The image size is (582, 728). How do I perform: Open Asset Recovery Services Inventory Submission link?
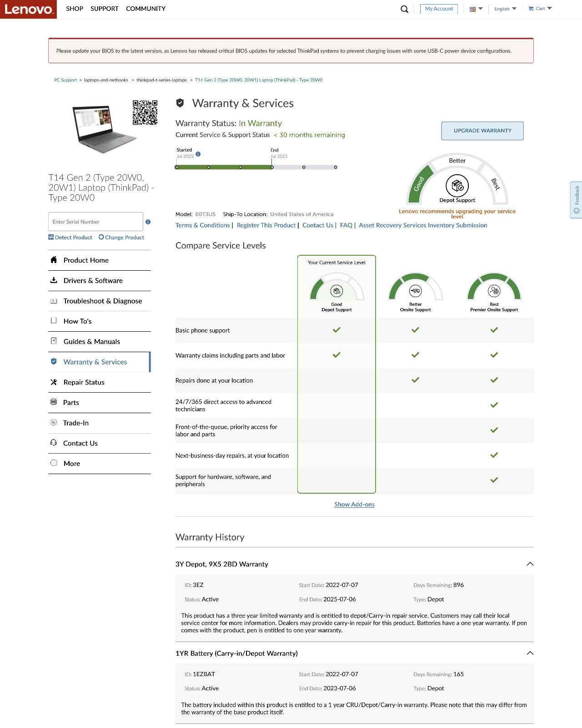pyautogui.click(x=423, y=225)
